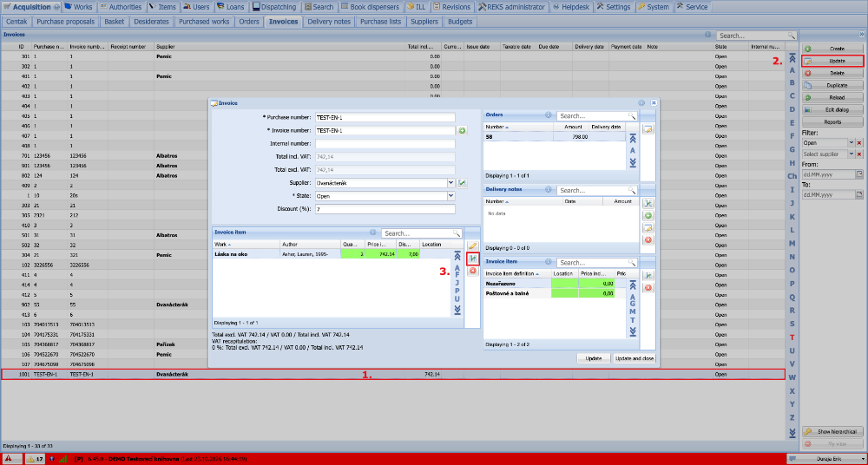The width and height of the screenshot is (868, 465).
Task: Click info icon in Orders panel header
Action: tap(548, 115)
